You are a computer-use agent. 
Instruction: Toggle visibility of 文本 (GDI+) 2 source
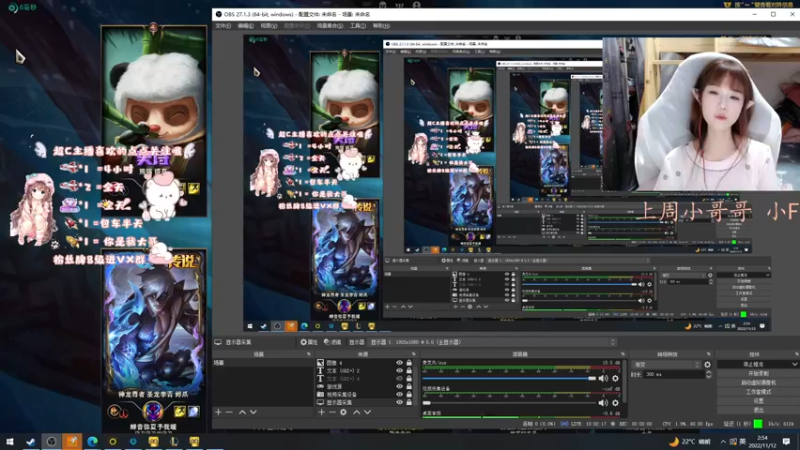click(x=399, y=370)
